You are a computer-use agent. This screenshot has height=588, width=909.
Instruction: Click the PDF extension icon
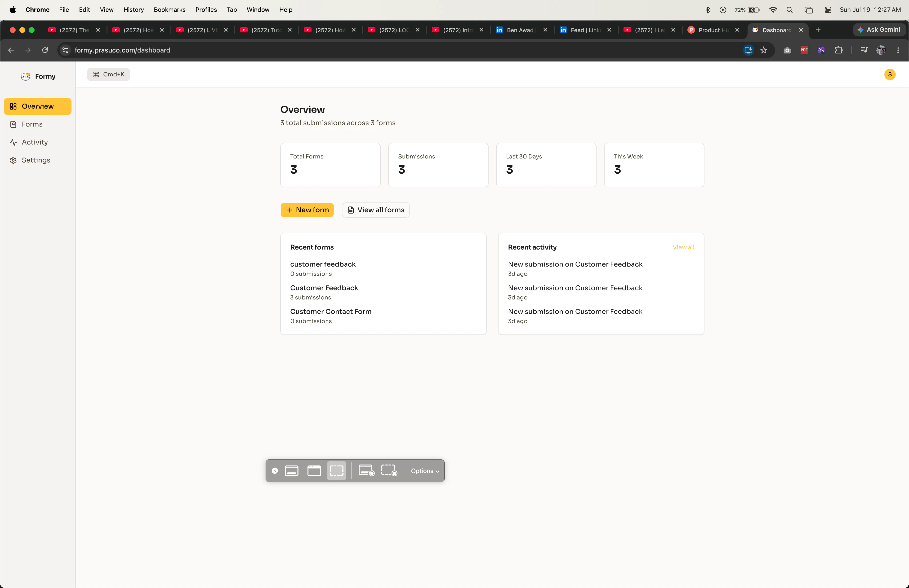pyautogui.click(x=804, y=50)
